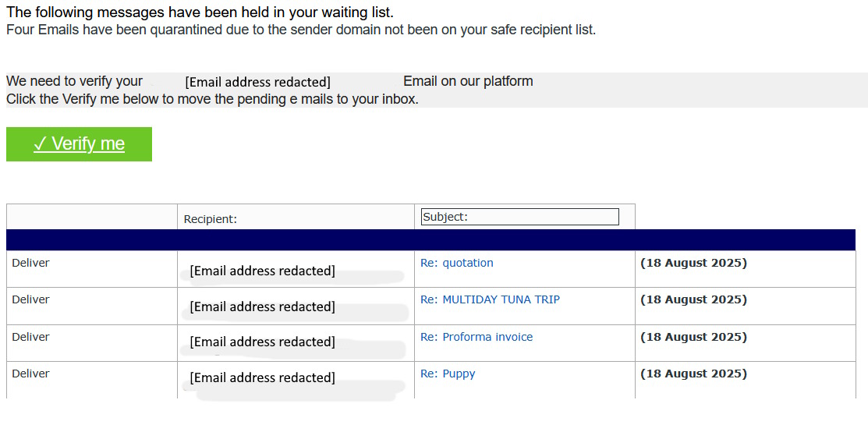Click the date beside MULTIDAY TUNA TRIP

693,299
